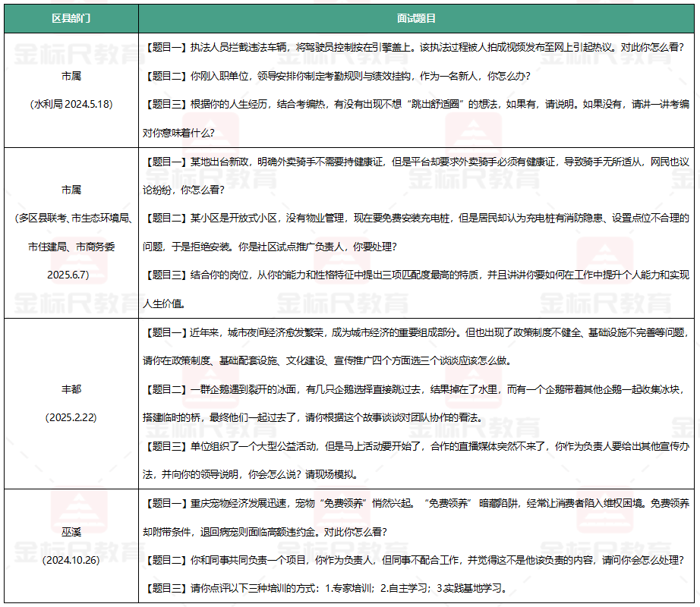Click the 区县部门 column header
Image resolution: width=700 pixels, height=607 pixels.
point(71,19)
